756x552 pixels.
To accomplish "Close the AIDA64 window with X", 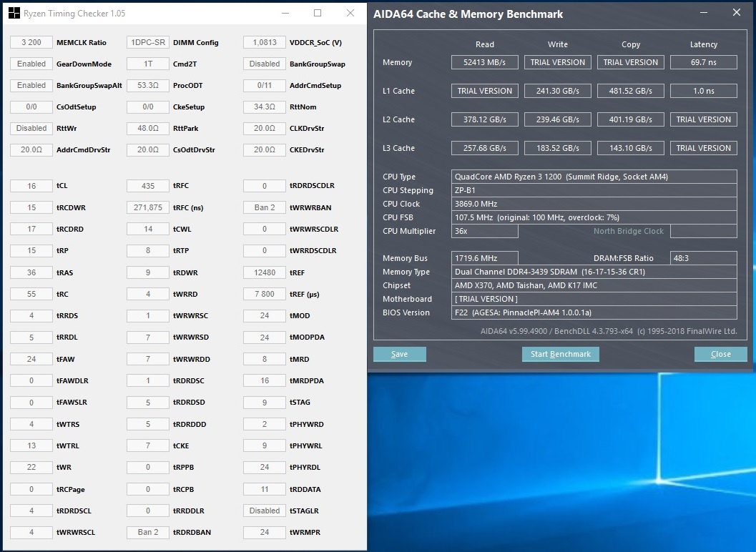I will pos(736,13).
